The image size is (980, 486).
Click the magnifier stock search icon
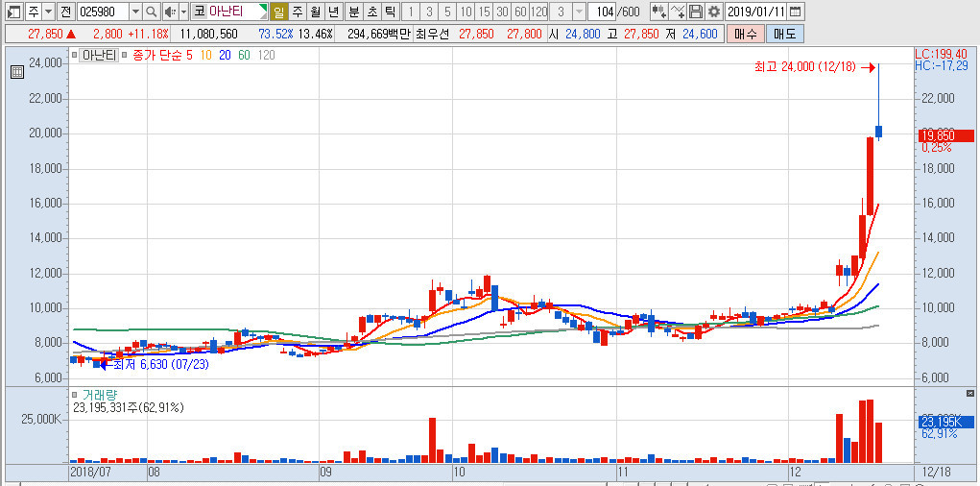[152, 12]
